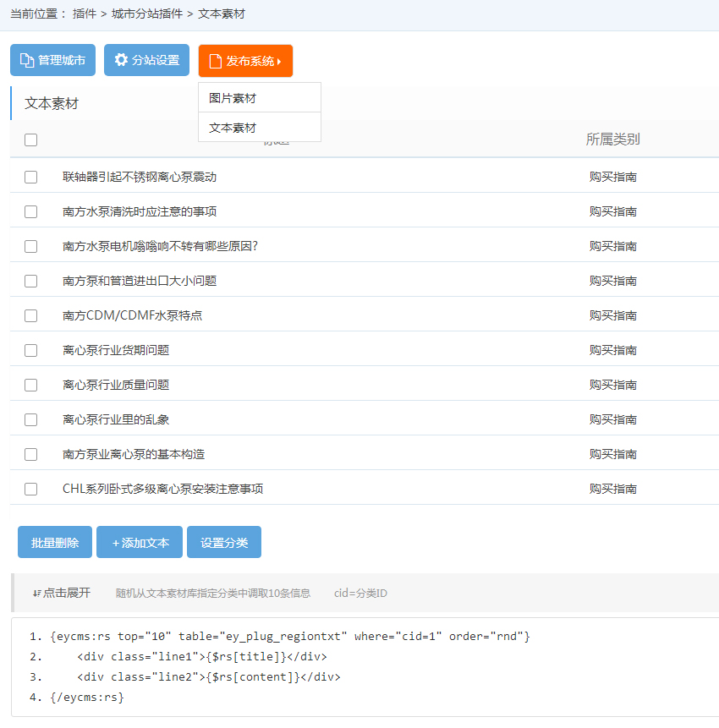Choose 文本素材 from the dropdown menu
719x728 pixels.
tap(233, 128)
